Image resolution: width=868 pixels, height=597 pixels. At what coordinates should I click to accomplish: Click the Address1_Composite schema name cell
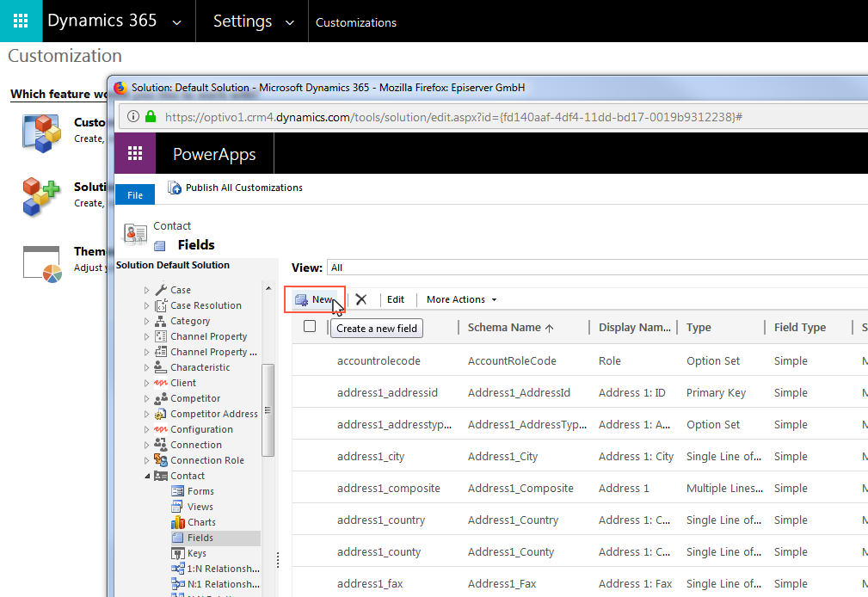pos(520,489)
